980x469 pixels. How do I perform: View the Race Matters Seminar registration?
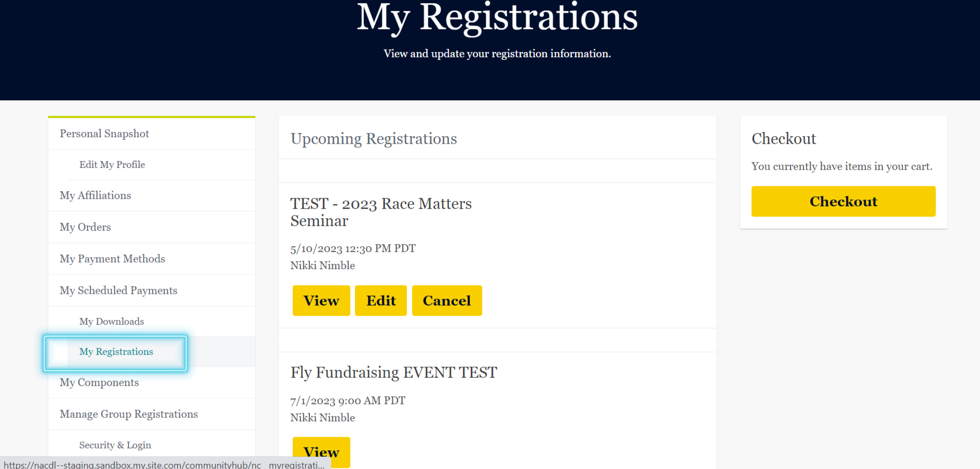(x=321, y=300)
